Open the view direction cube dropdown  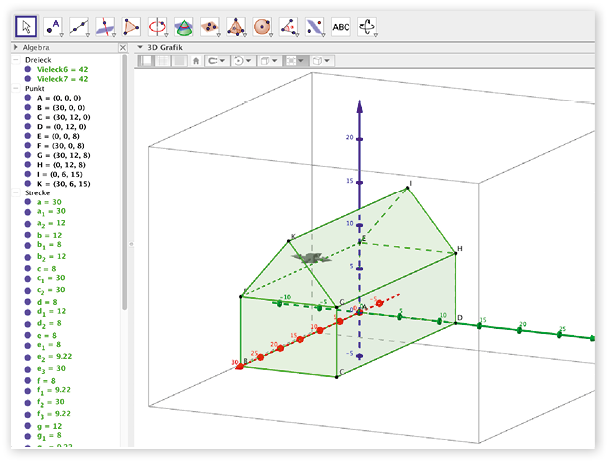click(x=269, y=61)
